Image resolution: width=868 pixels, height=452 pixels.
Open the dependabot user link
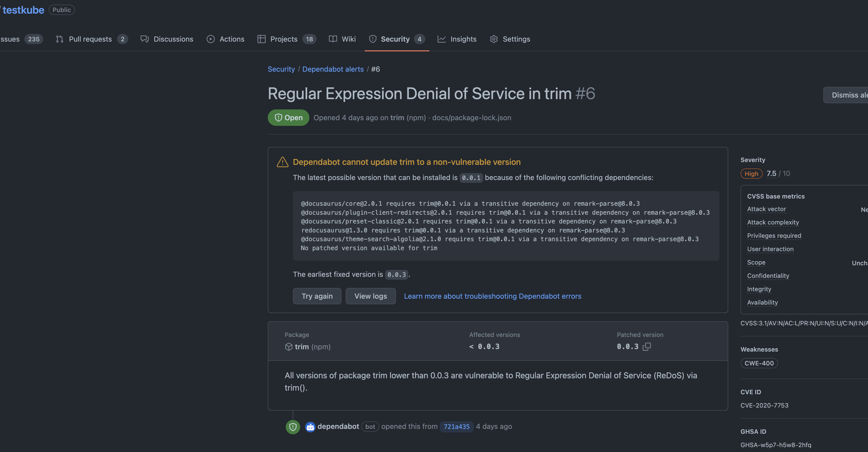pos(338,426)
